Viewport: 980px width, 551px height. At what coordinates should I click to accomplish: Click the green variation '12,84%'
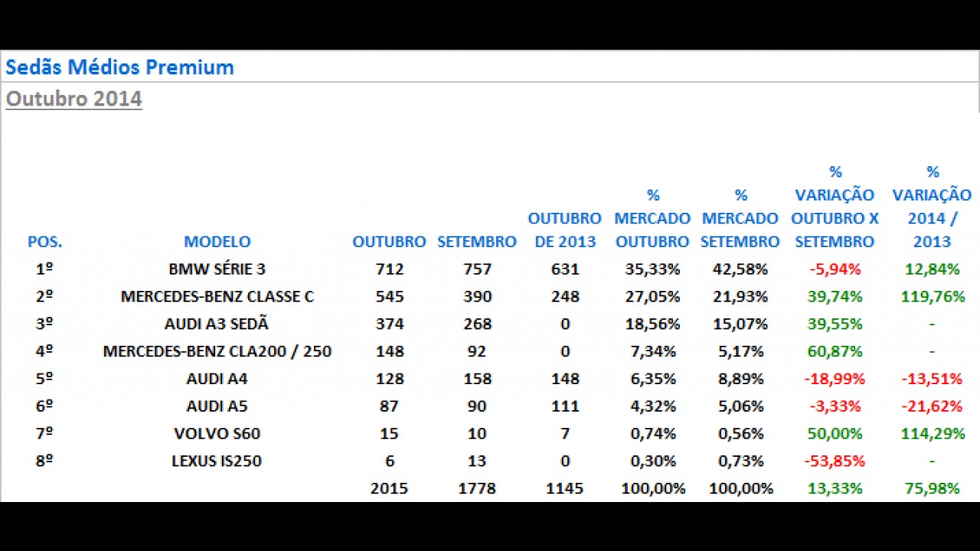(x=932, y=269)
